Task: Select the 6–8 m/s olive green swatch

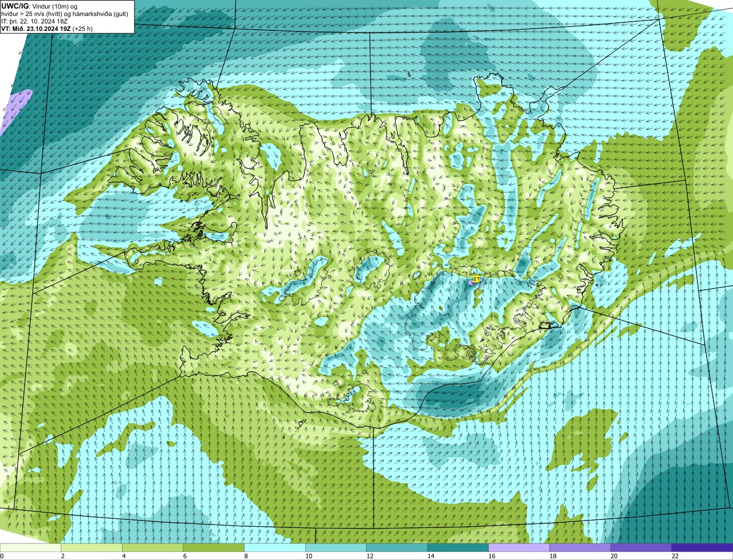Action: tap(214, 547)
